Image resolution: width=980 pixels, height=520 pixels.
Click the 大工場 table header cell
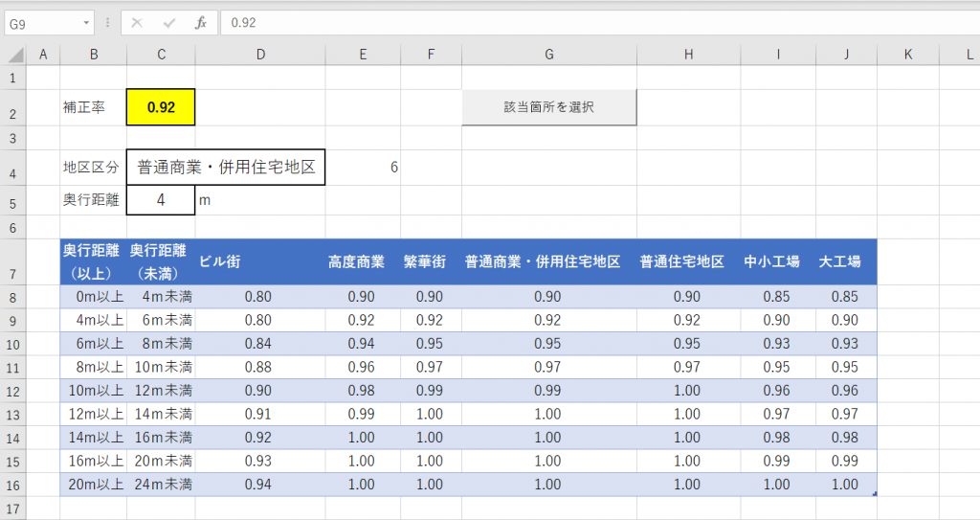click(846, 261)
